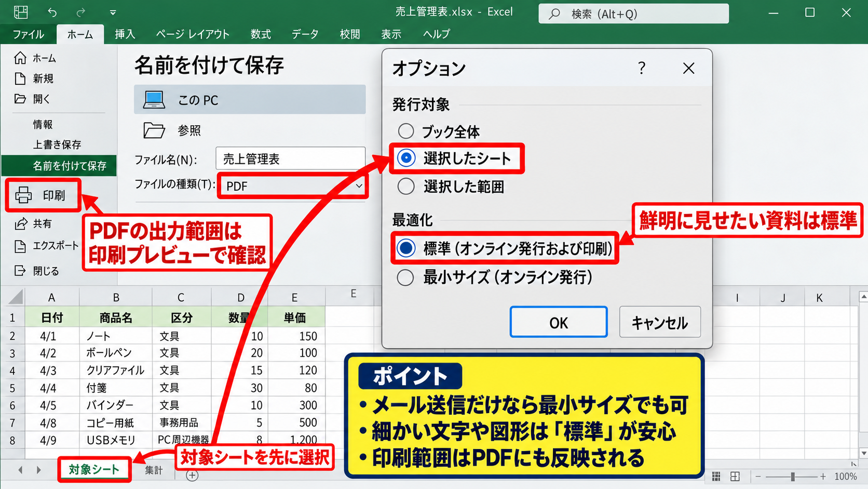Choose 最小サイズ (オンライン発行) radio option
The image size is (868, 489).
click(405, 277)
